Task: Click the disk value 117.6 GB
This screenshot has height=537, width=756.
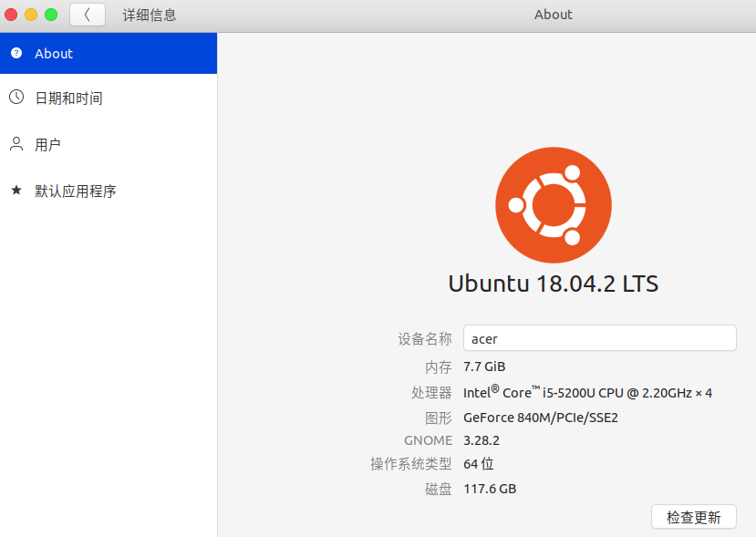Action: [x=490, y=489]
